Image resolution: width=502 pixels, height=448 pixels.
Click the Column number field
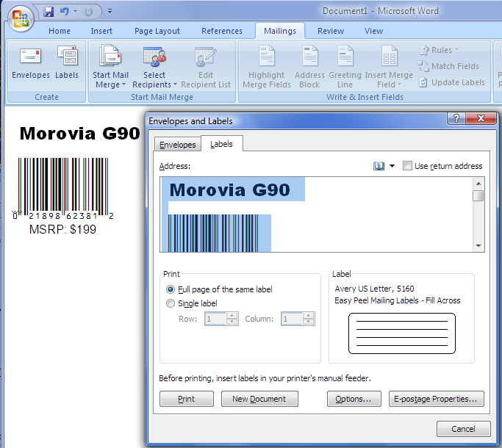(x=292, y=319)
